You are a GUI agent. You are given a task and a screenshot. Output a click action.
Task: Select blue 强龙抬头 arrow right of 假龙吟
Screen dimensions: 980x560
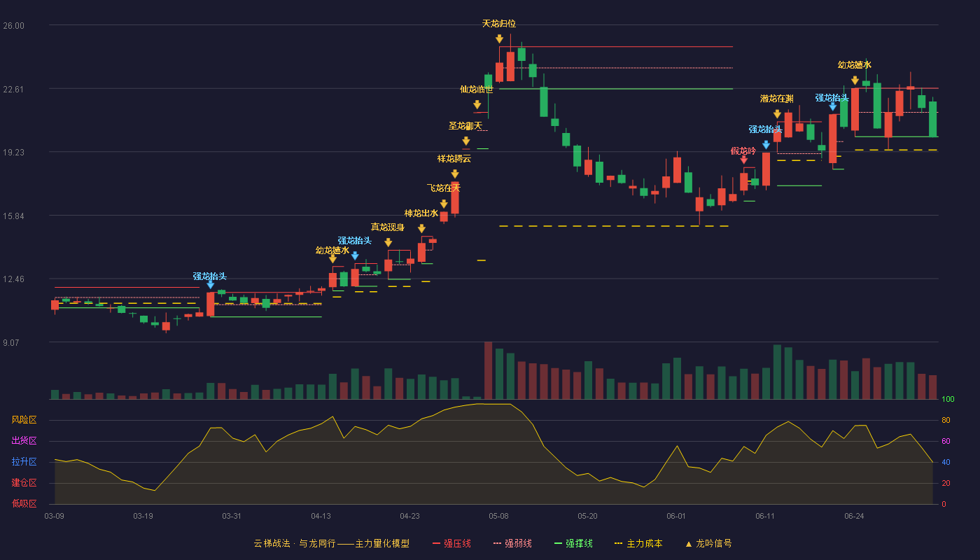tap(766, 145)
